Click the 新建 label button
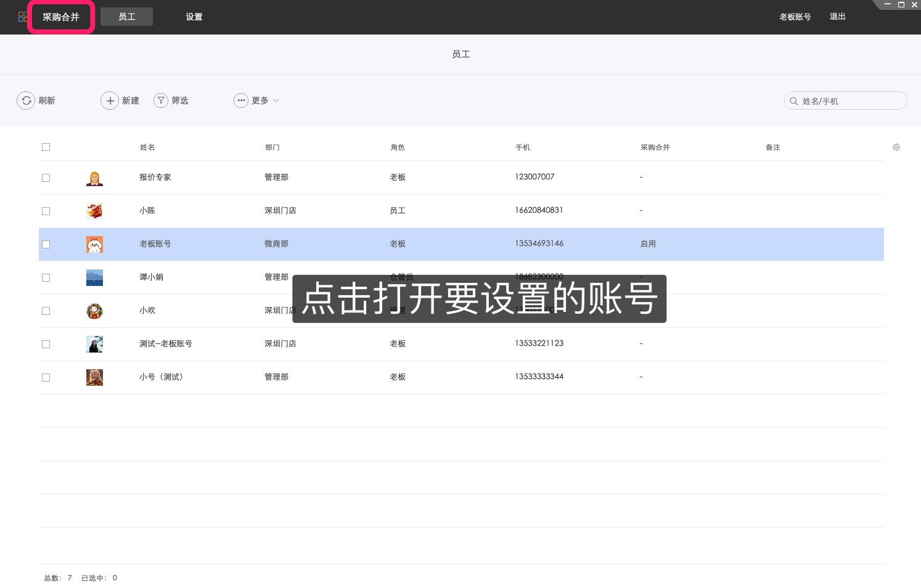Image resolution: width=921 pixels, height=588 pixels. pyautogui.click(x=131, y=100)
